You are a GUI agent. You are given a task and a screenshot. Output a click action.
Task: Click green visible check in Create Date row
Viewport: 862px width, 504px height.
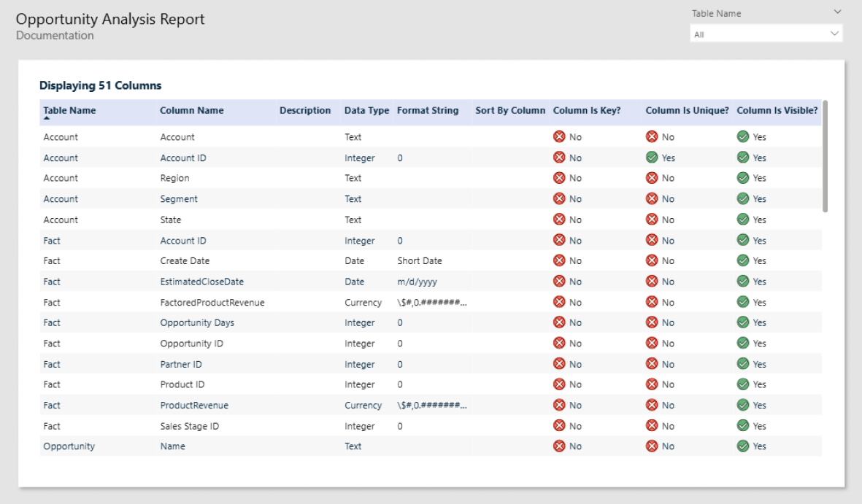click(743, 260)
